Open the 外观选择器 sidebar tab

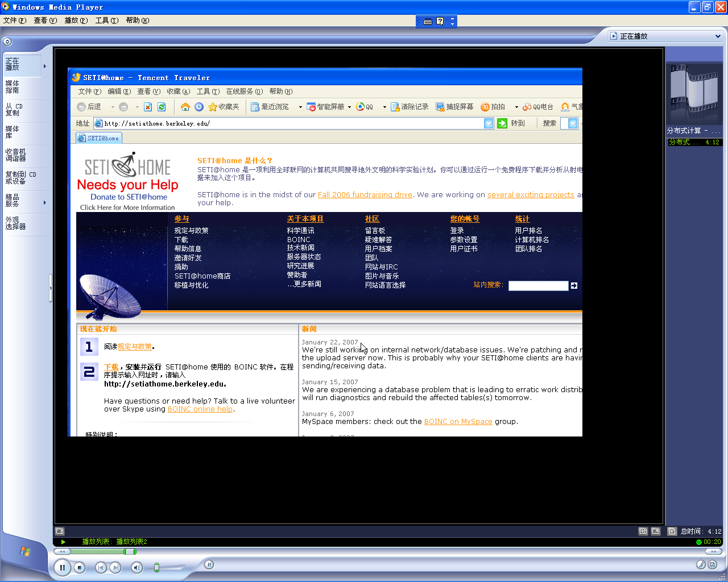click(x=22, y=223)
